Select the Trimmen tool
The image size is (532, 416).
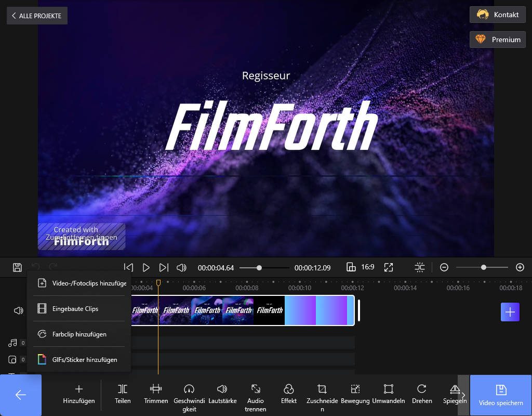(156, 394)
